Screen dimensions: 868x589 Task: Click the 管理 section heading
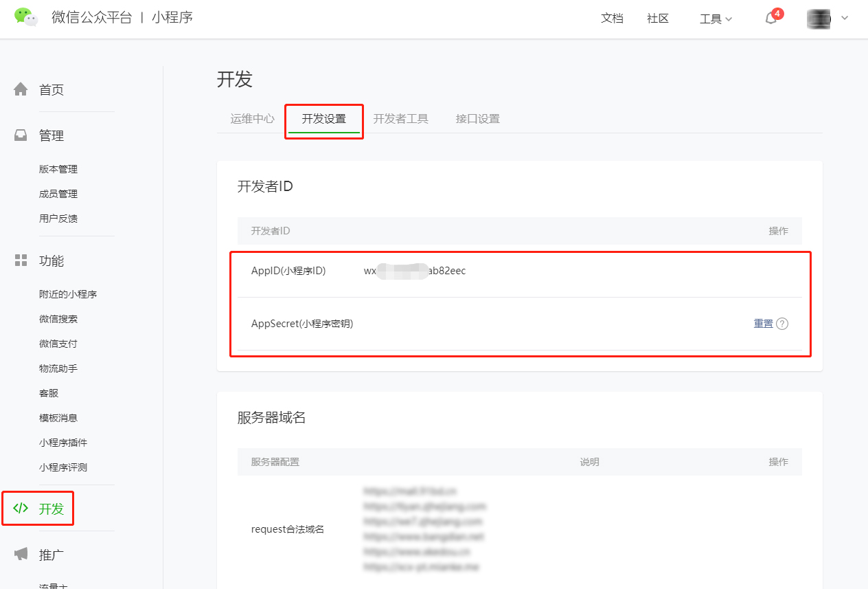(x=52, y=136)
